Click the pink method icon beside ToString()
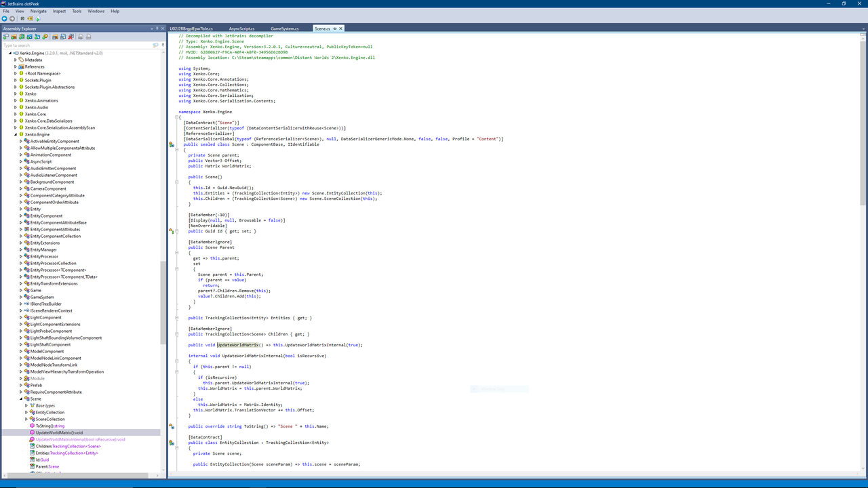 32,426
